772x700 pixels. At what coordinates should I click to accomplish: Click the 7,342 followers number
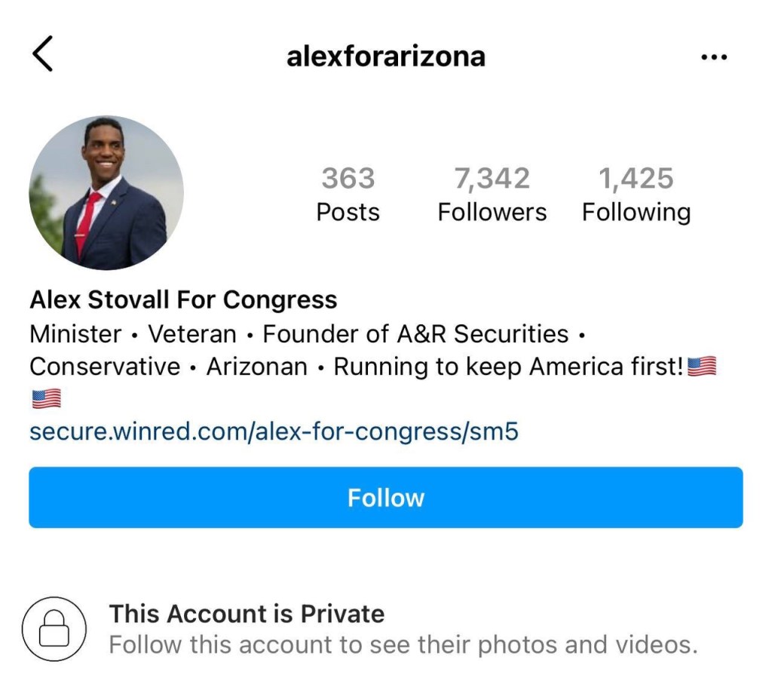(492, 179)
